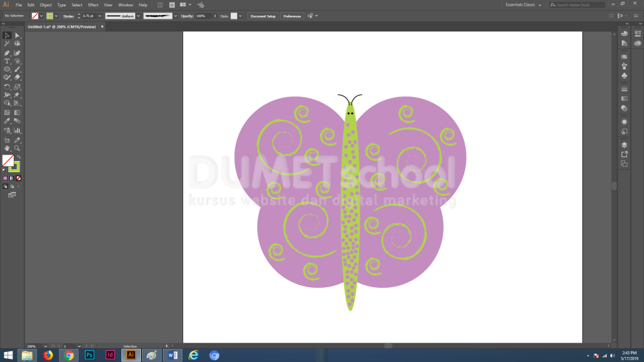Switch to Draw Normal mode
Viewport: 644px width, 362px height.
coord(5,186)
